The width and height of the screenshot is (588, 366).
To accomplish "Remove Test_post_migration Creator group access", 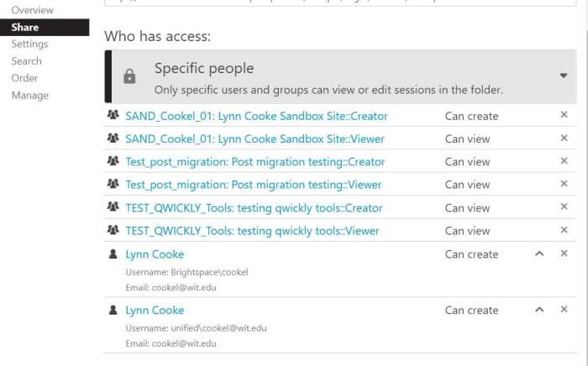I will pyautogui.click(x=564, y=160).
